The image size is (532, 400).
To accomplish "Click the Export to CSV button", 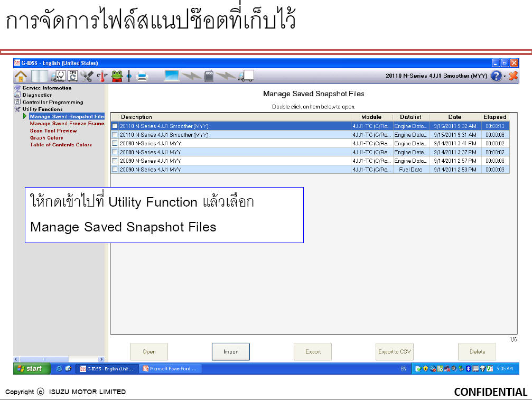I will pos(395,352).
